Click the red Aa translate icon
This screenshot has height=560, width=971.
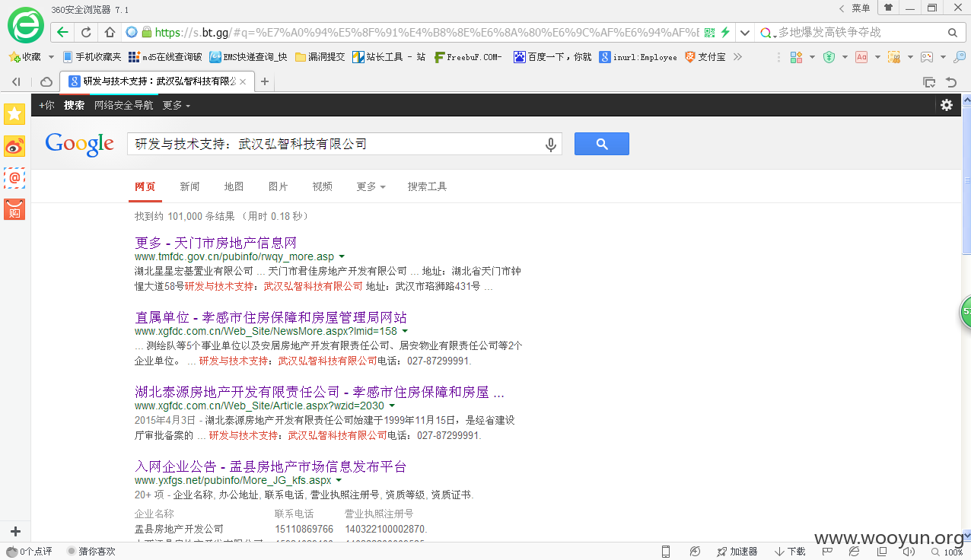pyautogui.click(x=861, y=57)
